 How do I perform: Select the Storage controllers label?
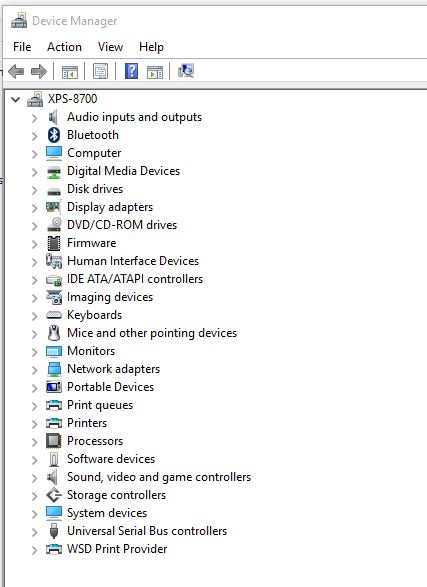(116, 495)
